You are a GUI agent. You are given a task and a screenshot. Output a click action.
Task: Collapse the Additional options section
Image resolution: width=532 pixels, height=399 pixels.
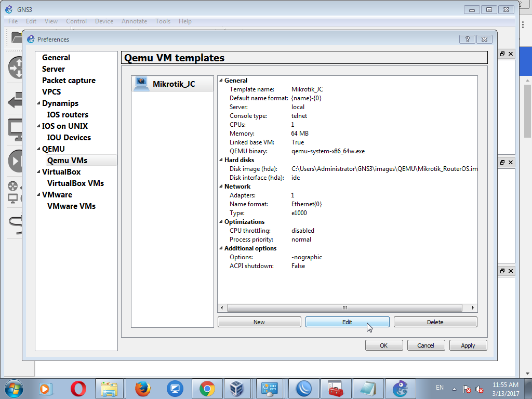[x=221, y=248]
